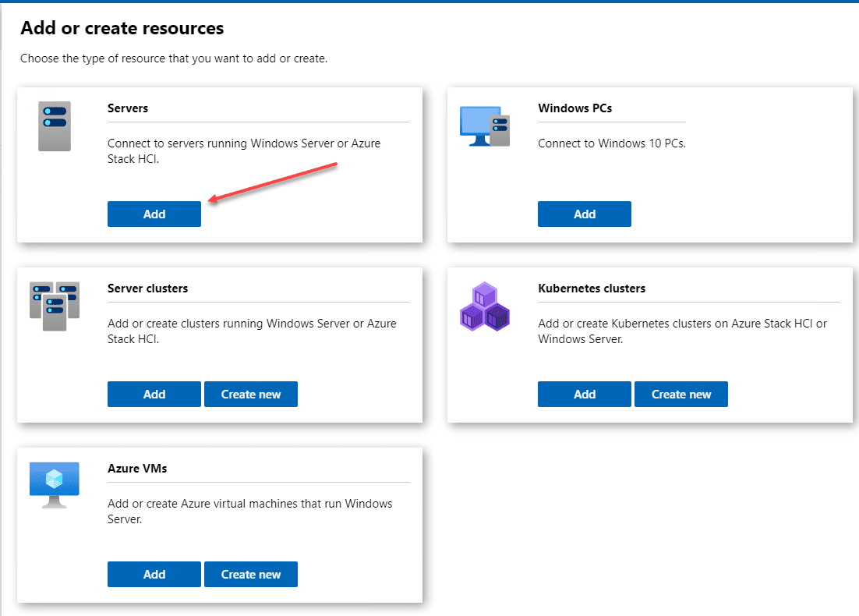Click Create new under Server clusters
This screenshot has height=616, width=859.
[250, 394]
